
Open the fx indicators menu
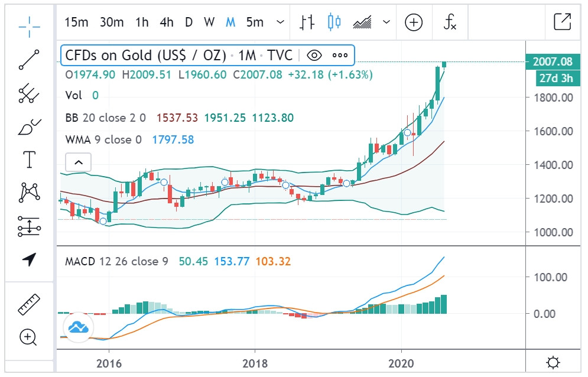(450, 22)
